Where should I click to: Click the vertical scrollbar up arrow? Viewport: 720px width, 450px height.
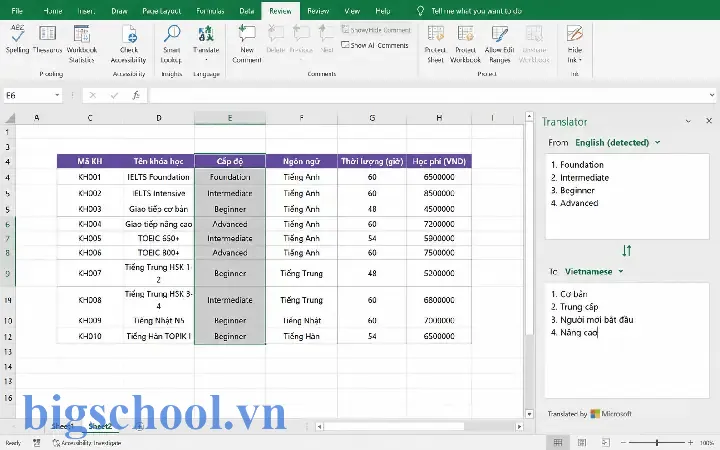(529, 117)
